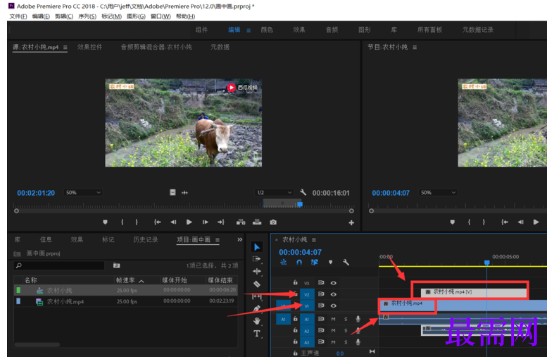Click timeline insert-as-nests button
The height and width of the screenshot is (363, 557).
(x=283, y=262)
